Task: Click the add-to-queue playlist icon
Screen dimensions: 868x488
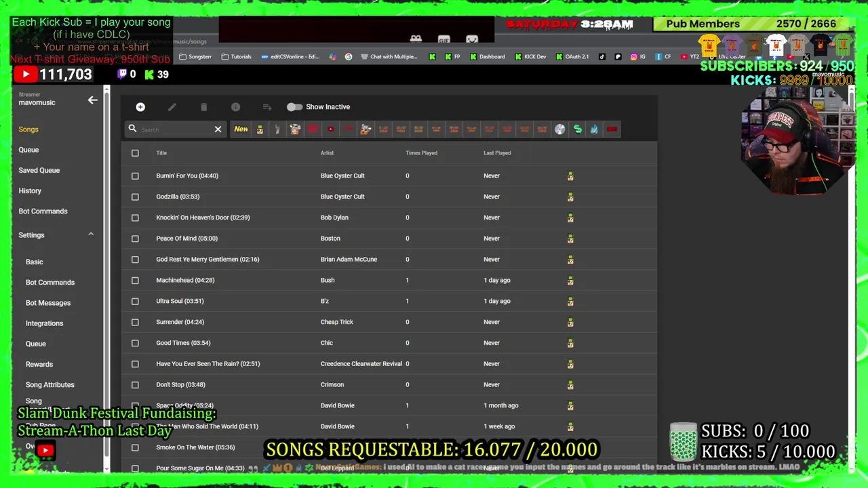Action: (267, 107)
